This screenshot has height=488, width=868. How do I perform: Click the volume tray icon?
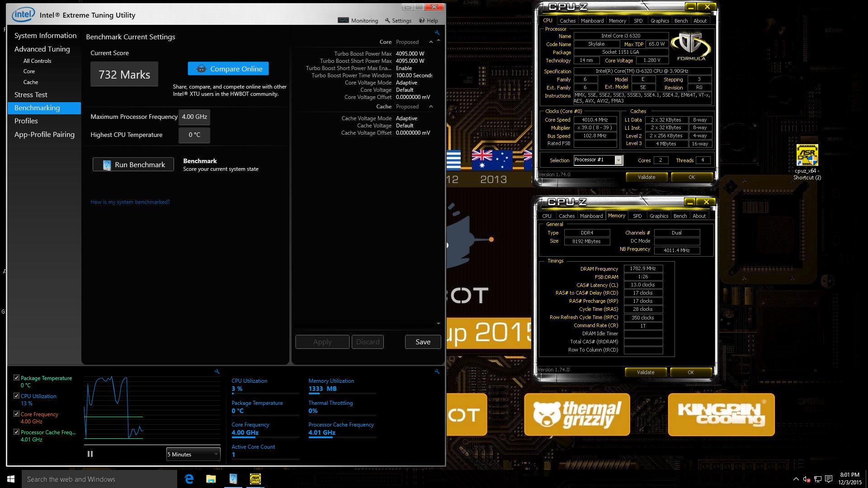807,479
